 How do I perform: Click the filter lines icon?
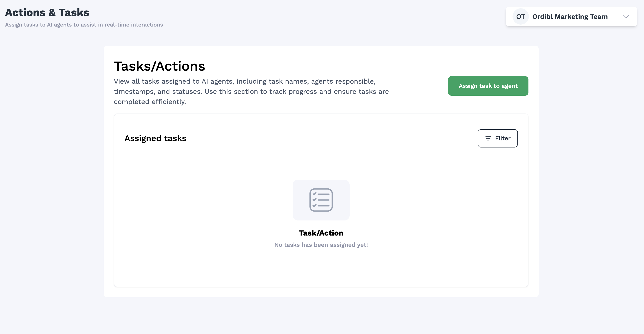click(x=488, y=138)
